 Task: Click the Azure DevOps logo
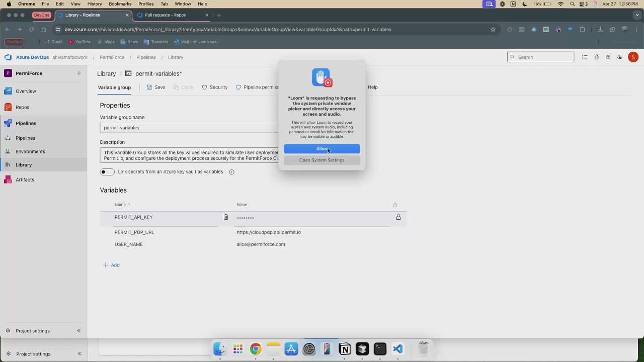point(8,57)
